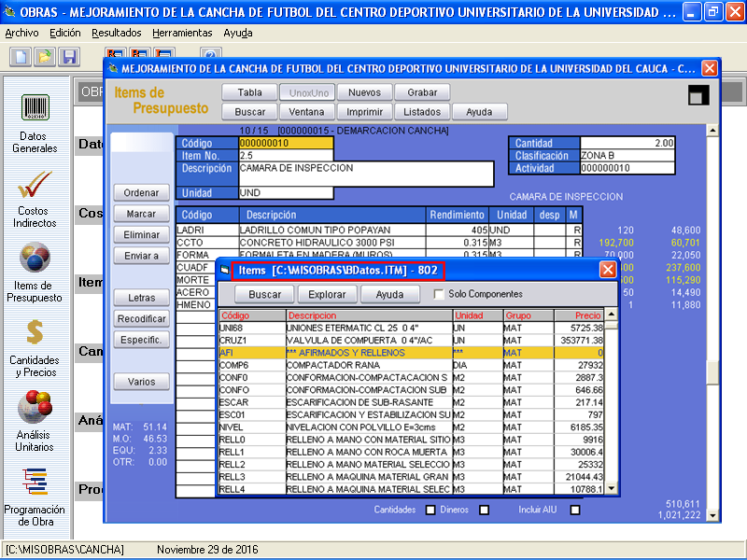
Task: Click the Explorar button
Action: click(328, 294)
